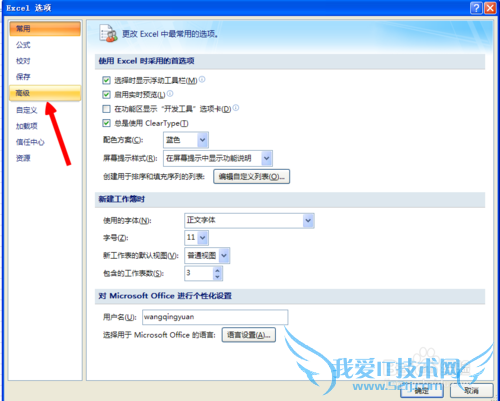Select the 高级 category

(x=45, y=93)
